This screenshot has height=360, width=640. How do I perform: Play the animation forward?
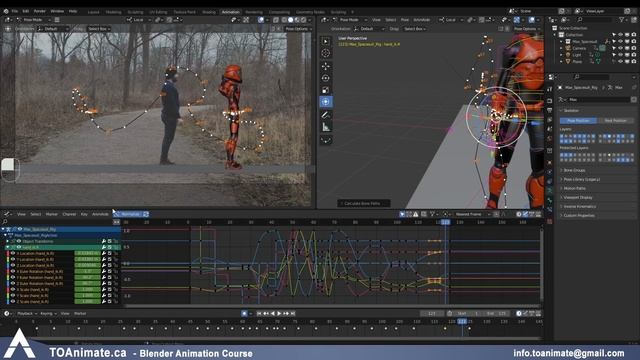click(279, 313)
